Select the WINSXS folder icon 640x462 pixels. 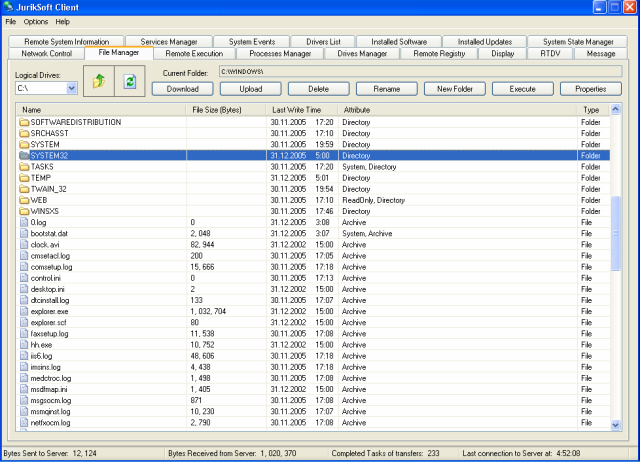24,211
